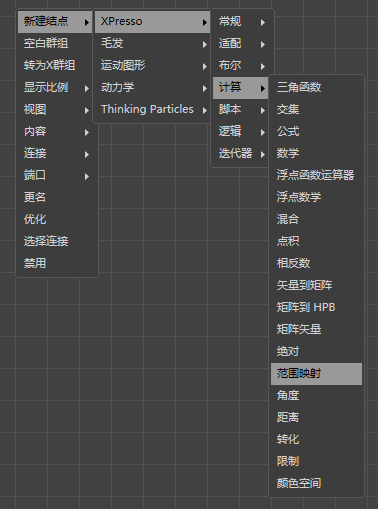Create a 距离 node
This screenshot has width=378, height=509.
click(x=316, y=418)
